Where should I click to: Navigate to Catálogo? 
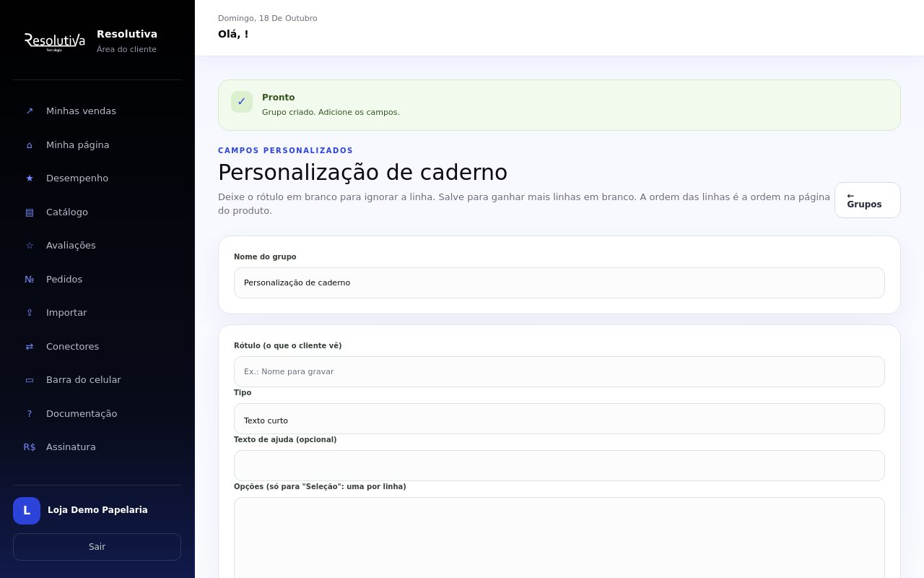tap(97, 212)
